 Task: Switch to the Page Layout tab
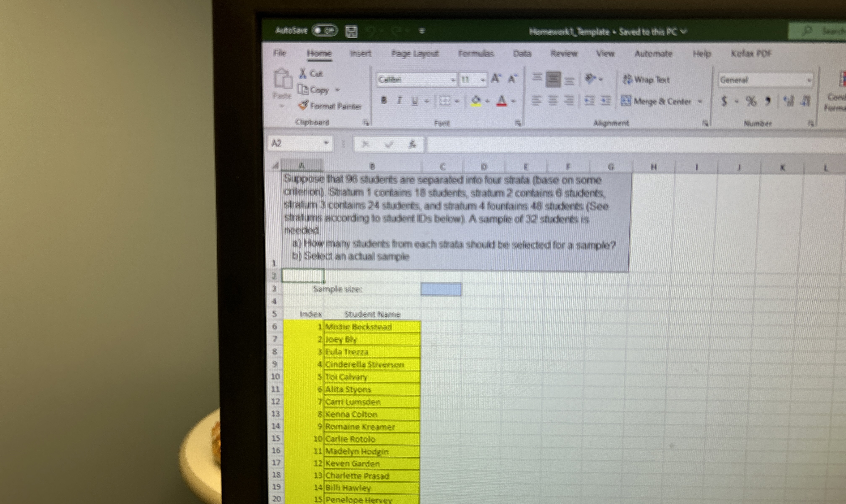click(415, 54)
